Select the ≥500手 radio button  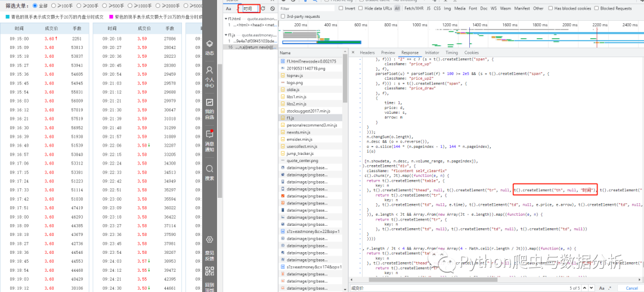pyautogui.click(x=104, y=6)
